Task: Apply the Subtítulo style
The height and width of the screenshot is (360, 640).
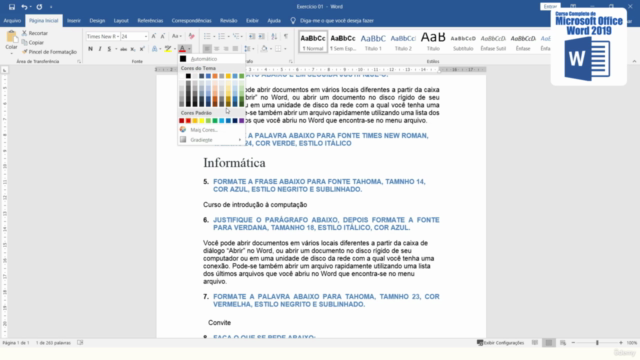Action: 463,41
